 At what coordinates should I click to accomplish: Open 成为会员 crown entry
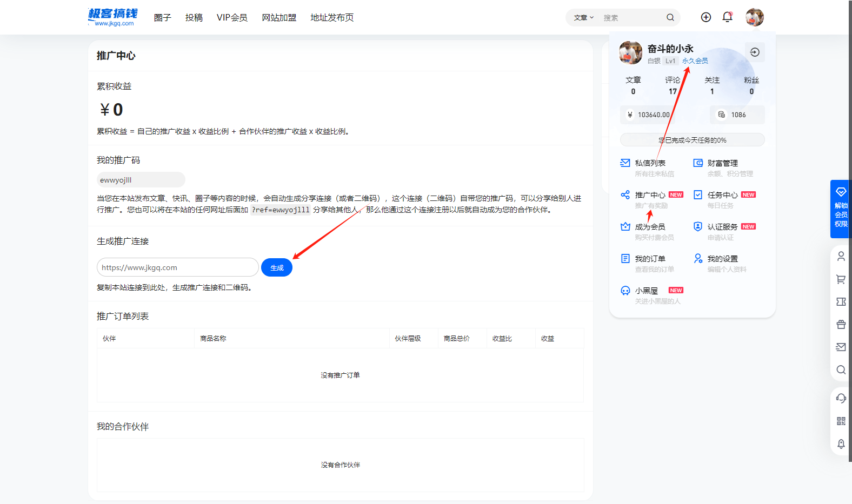pyautogui.click(x=648, y=232)
